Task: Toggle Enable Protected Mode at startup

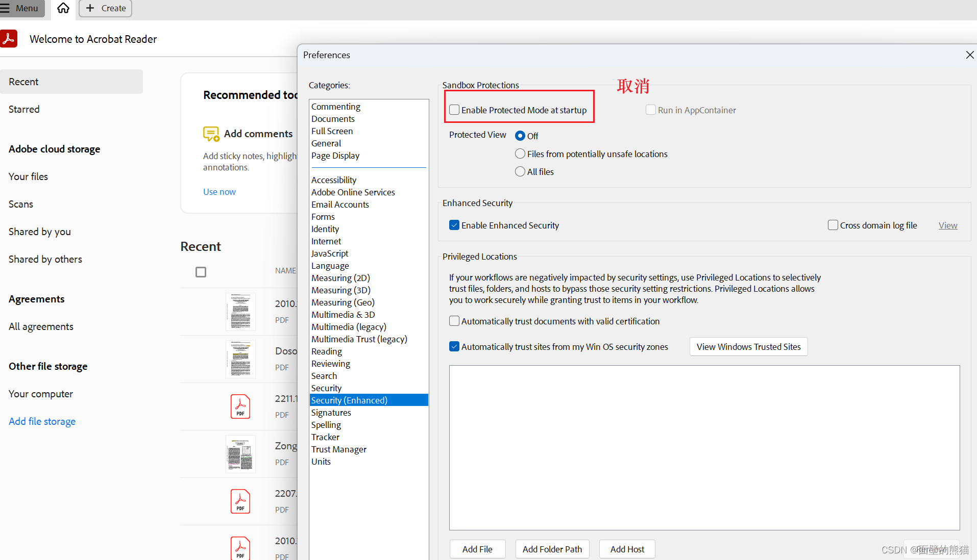Action: 454,110
